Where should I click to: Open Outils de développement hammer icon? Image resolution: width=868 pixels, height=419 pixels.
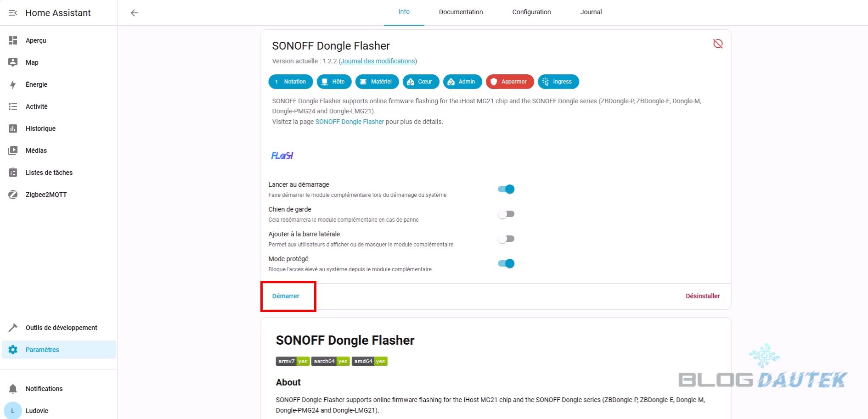pos(13,328)
